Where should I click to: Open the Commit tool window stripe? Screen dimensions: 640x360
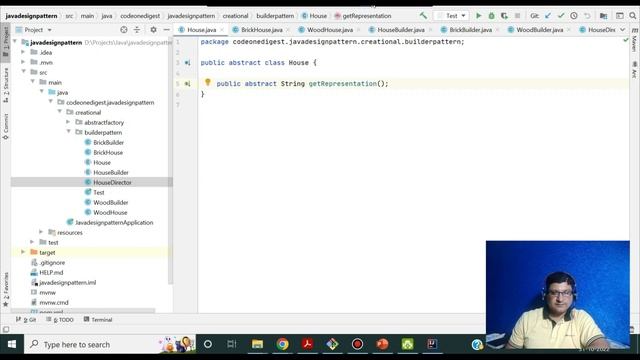(x=6, y=127)
